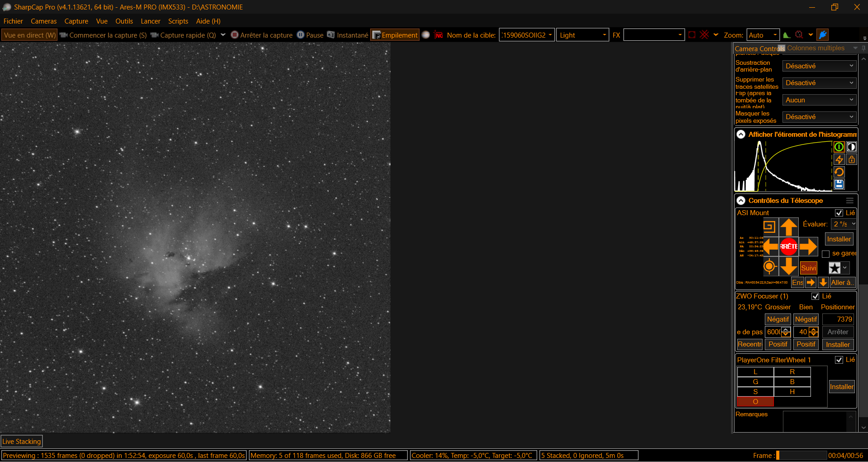Click 'Commencer la capture (S)'
Screen dimensions: 868x462
pyautogui.click(x=104, y=35)
